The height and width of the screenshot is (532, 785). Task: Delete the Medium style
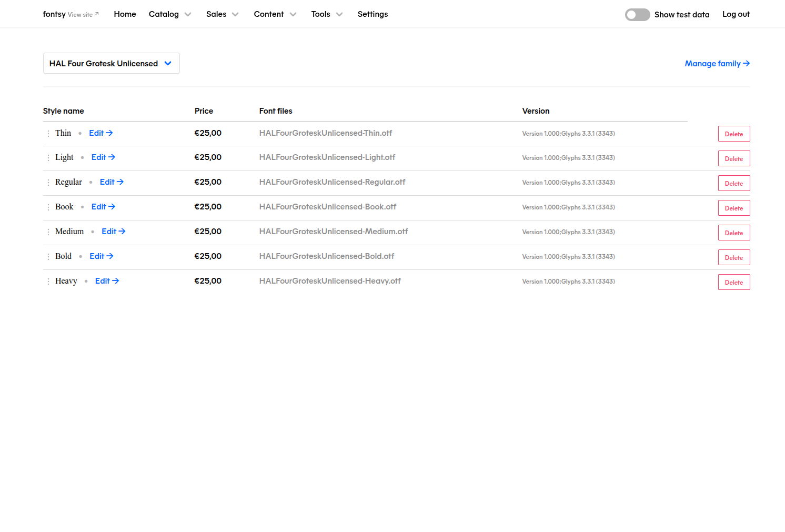coord(734,233)
